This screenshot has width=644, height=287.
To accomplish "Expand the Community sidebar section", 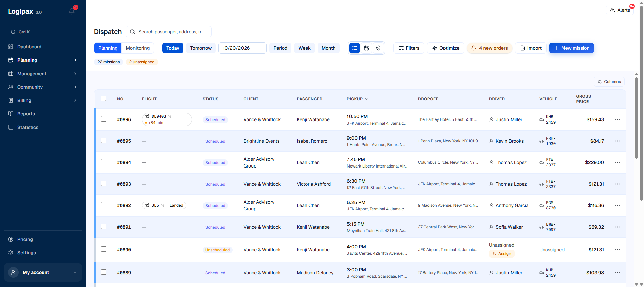I will coord(43,87).
